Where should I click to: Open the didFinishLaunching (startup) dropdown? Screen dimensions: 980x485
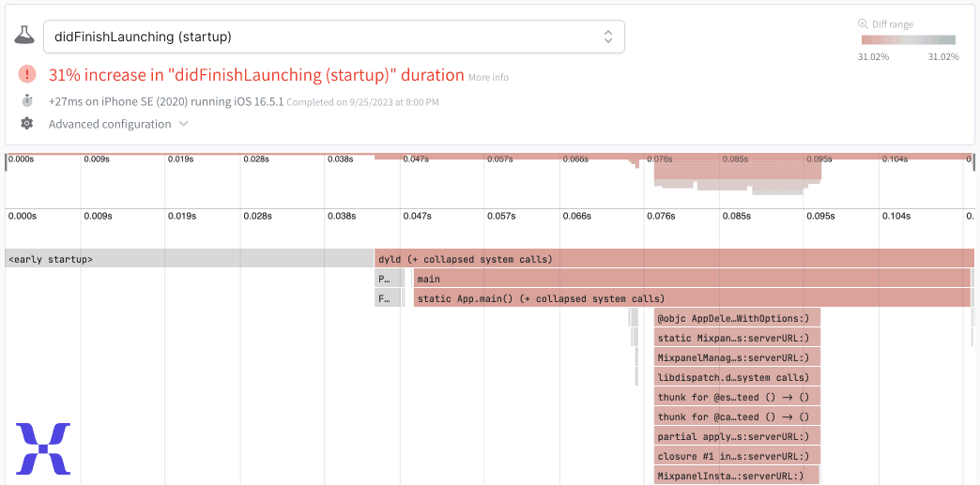click(x=333, y=37)
